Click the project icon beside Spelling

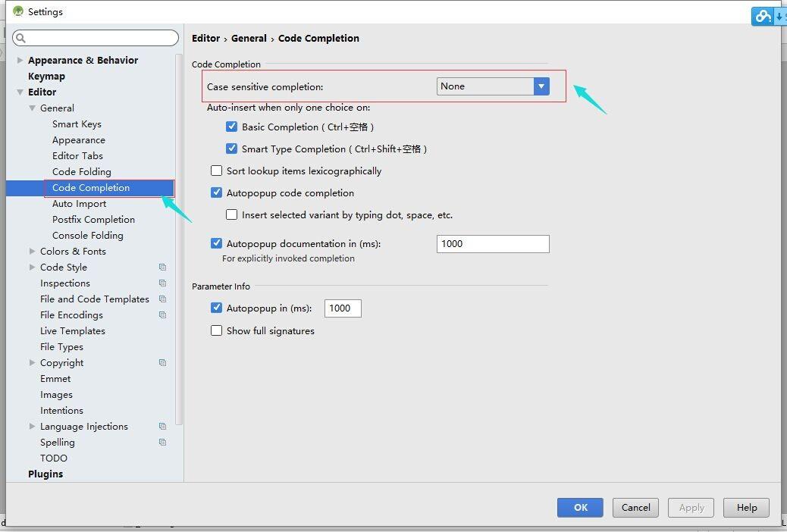tap(162, 442)
